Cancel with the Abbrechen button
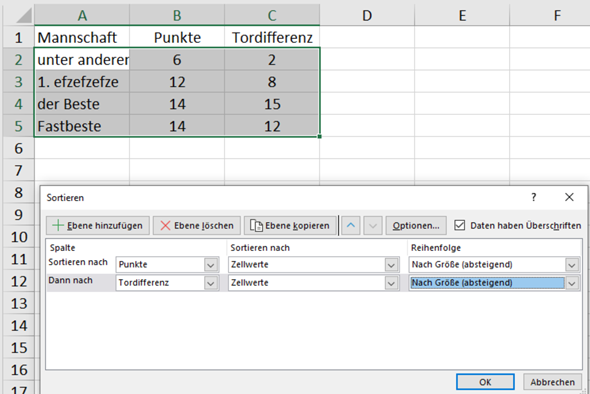Image resolution: width=590 pixels, height=394 pixels. pyautogui.click(x=552, y=382)
